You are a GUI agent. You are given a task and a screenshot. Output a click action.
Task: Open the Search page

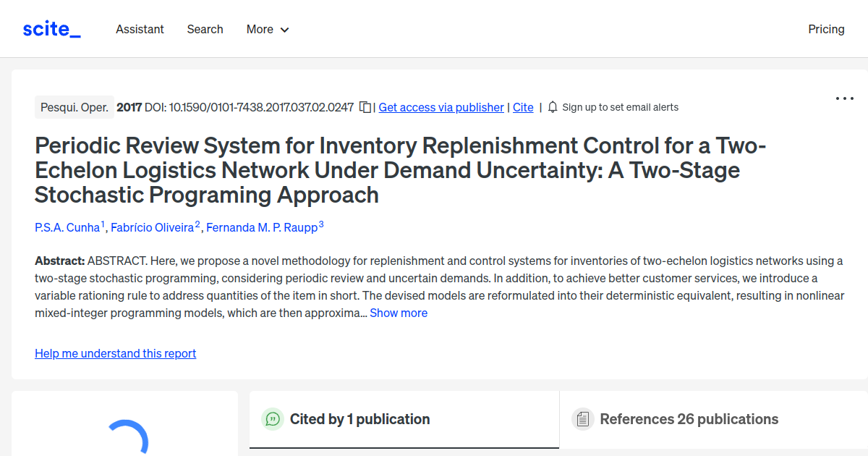tap(205, 29)
